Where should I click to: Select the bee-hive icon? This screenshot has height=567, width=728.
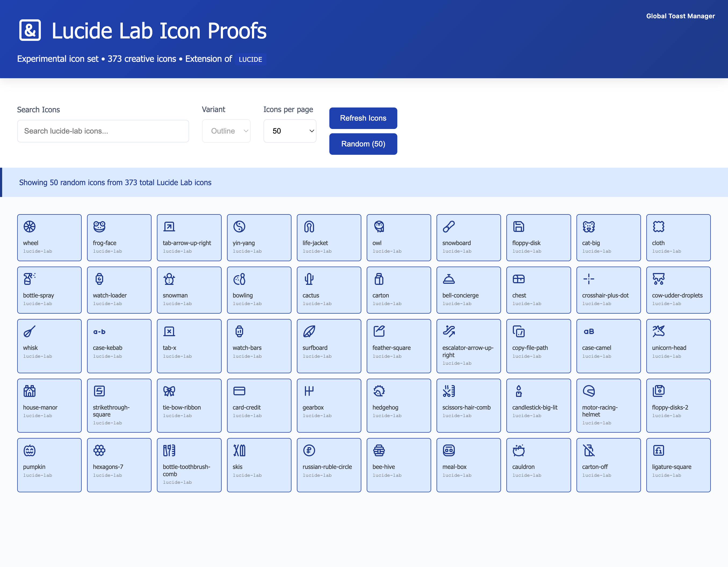coord(379,450)
